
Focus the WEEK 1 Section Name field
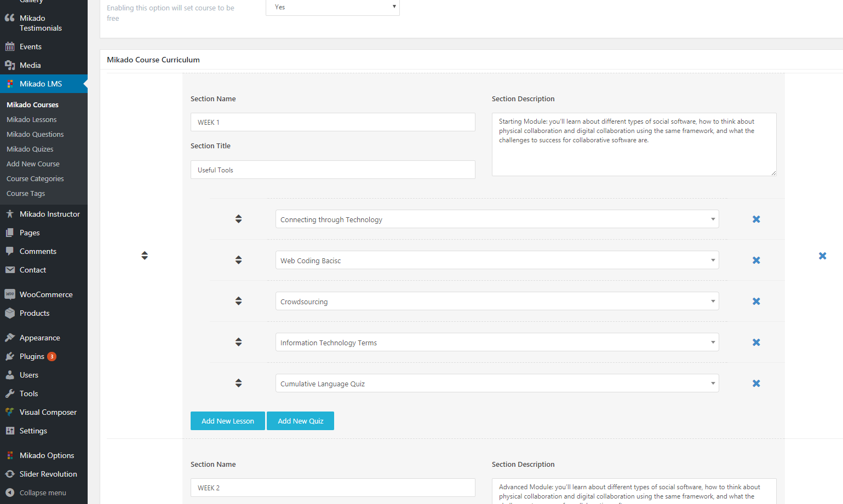coord(333,122)
